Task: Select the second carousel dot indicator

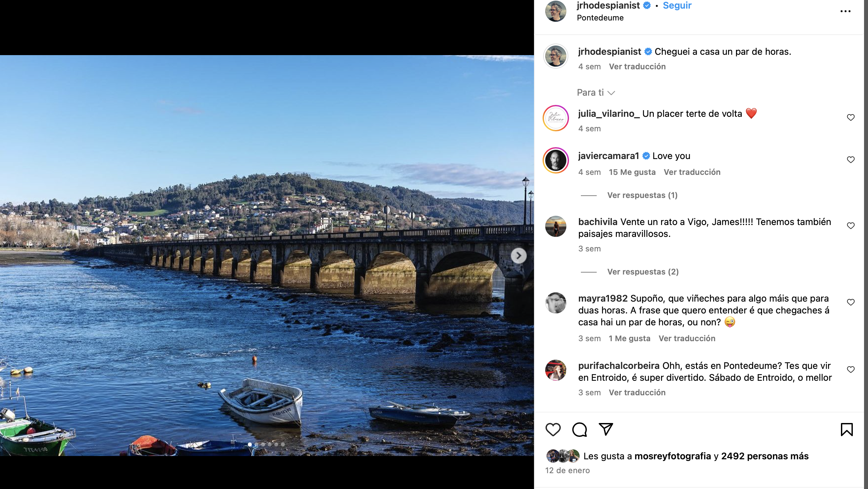Action: click(x=256, y=444)
